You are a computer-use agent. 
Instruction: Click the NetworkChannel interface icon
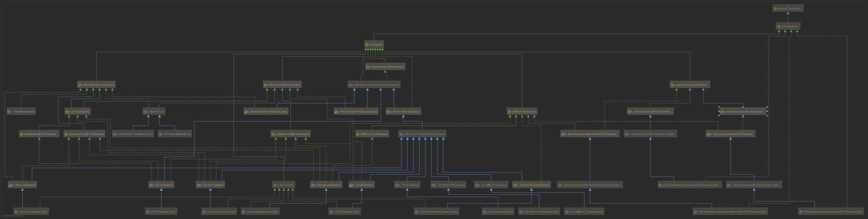click(x=509, y=112)
